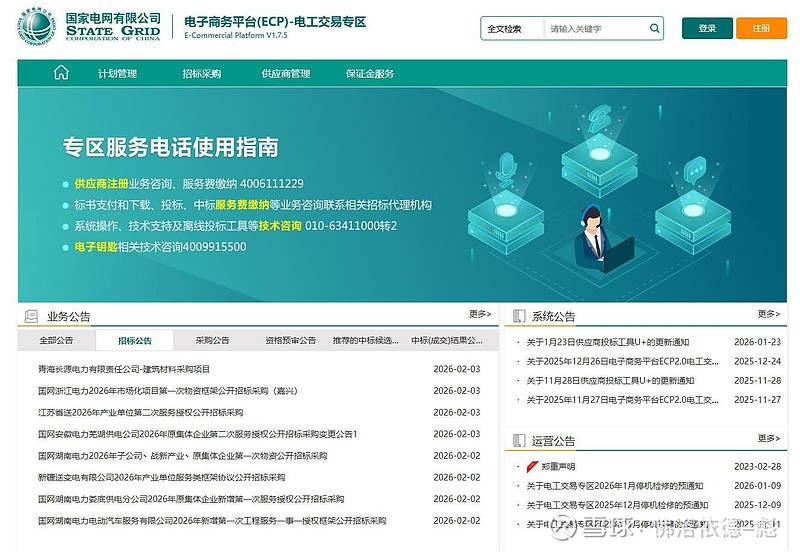Open 关于1月23日供应商投标工具U+的更新通知
This screenshot has width=800, height=552.
(x=608, y=342)
